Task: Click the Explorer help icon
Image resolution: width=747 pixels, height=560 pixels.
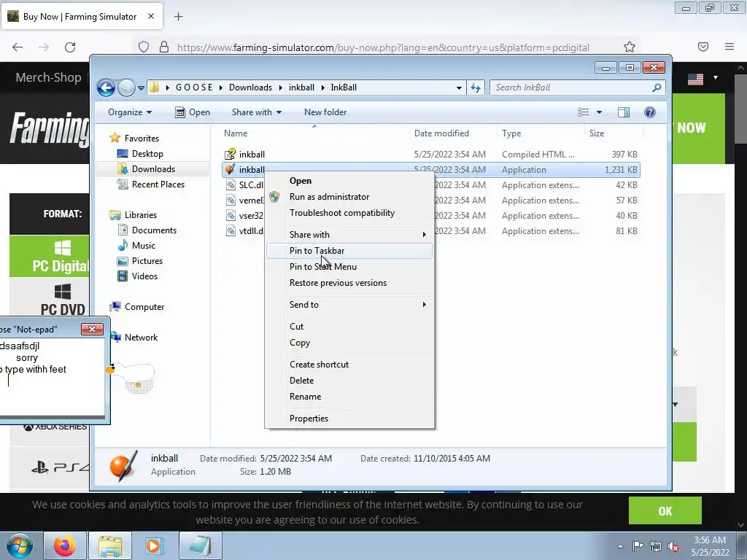Action: 650,112
